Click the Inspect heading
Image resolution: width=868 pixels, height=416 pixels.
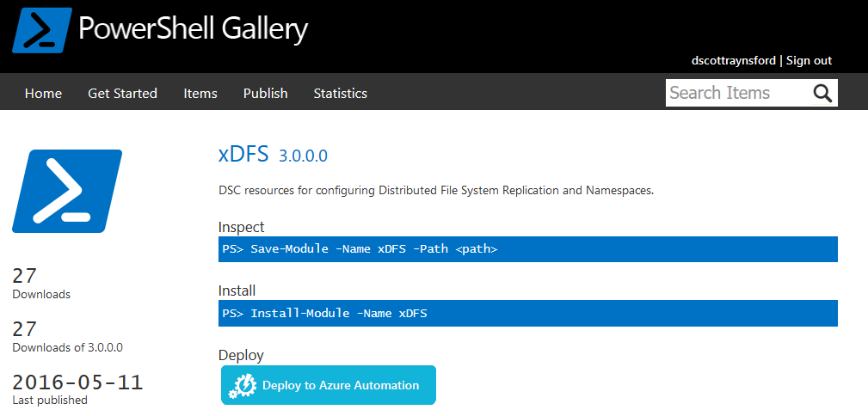coord(242,228)
